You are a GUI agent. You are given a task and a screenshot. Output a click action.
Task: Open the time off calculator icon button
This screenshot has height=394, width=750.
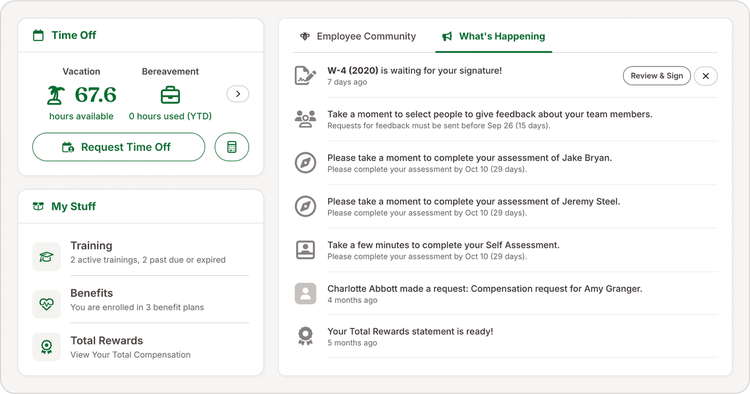click(x=232, y=147)
